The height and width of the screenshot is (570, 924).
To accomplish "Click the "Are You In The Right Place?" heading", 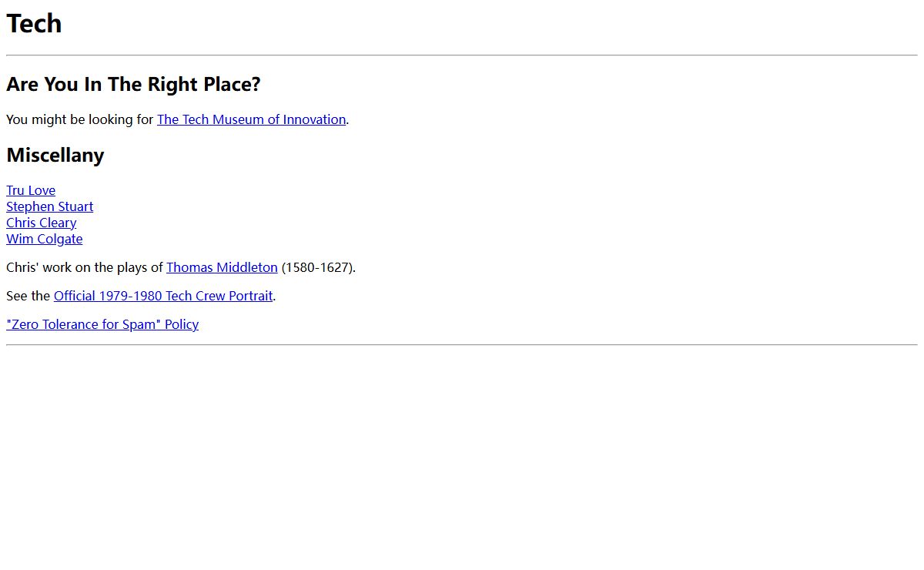I will 133,84.
